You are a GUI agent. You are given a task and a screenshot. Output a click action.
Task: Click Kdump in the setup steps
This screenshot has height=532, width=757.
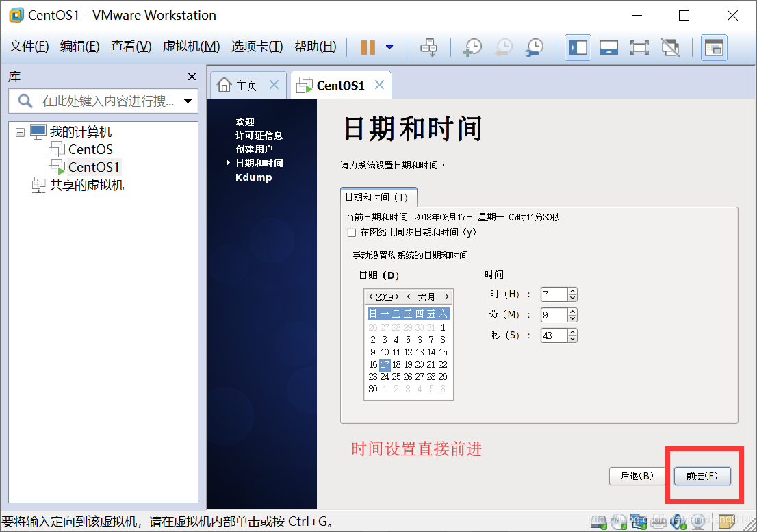pyautogui.click(x=253, y=177)
